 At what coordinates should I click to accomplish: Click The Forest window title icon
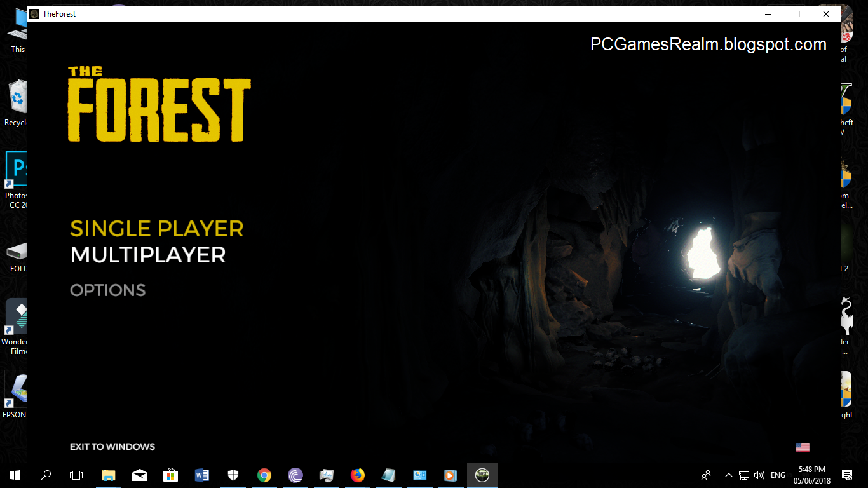coord(34,14)
